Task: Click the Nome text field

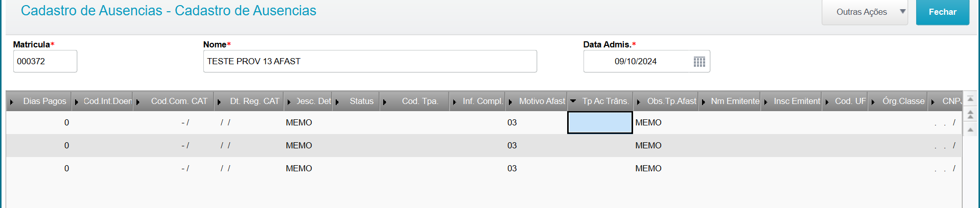Action: pos(369,61)
